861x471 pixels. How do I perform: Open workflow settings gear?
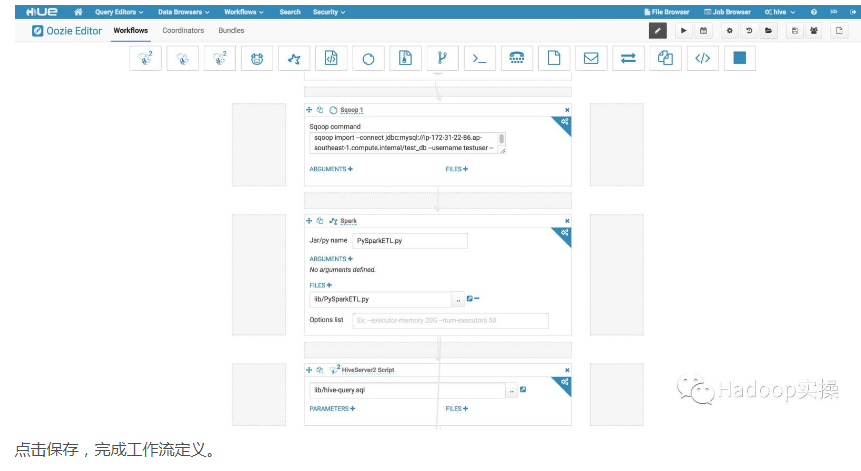730,31
